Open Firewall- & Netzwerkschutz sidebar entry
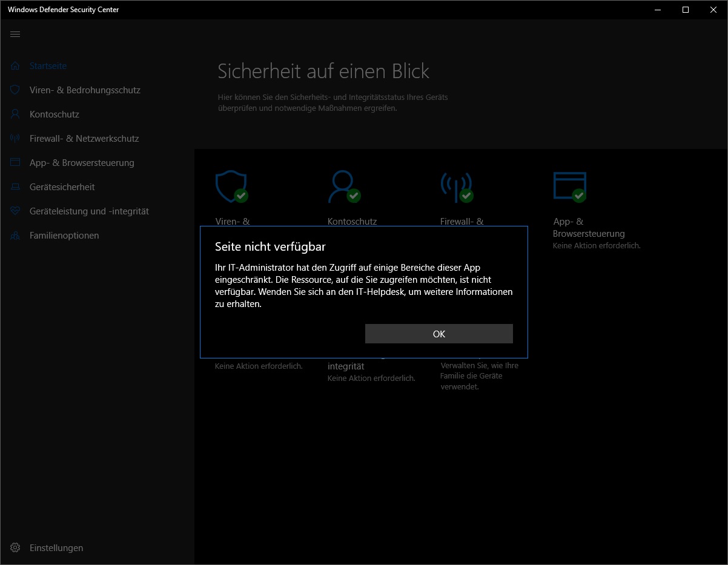Image resolution: width=728 pixels, height=565 pixels. (97, 139)
